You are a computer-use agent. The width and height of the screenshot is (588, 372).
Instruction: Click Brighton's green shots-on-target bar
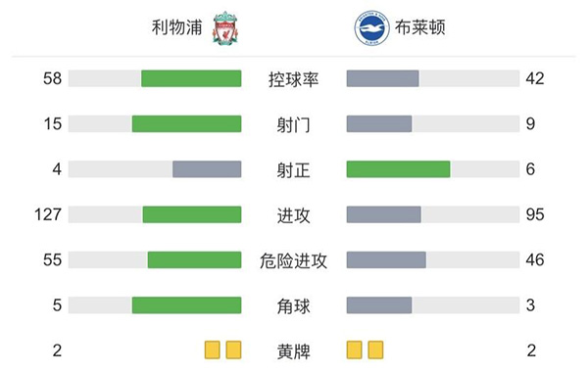tap(398, 169)
